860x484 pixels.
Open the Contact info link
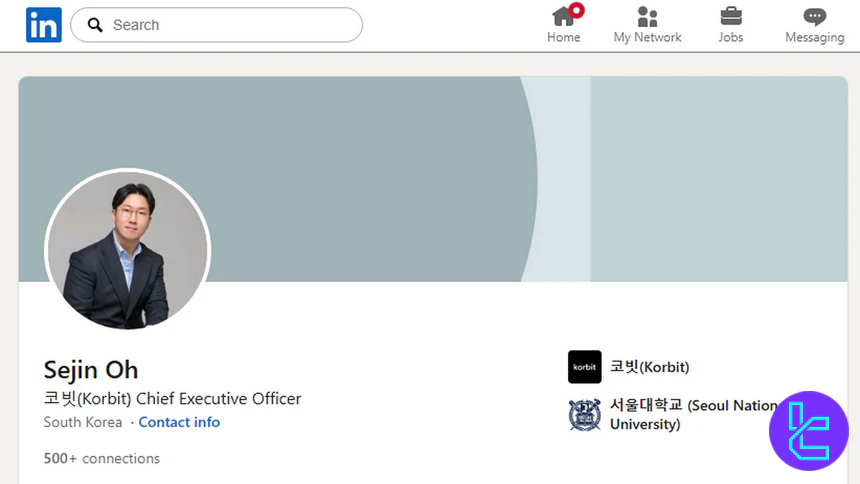pos(179,422)
